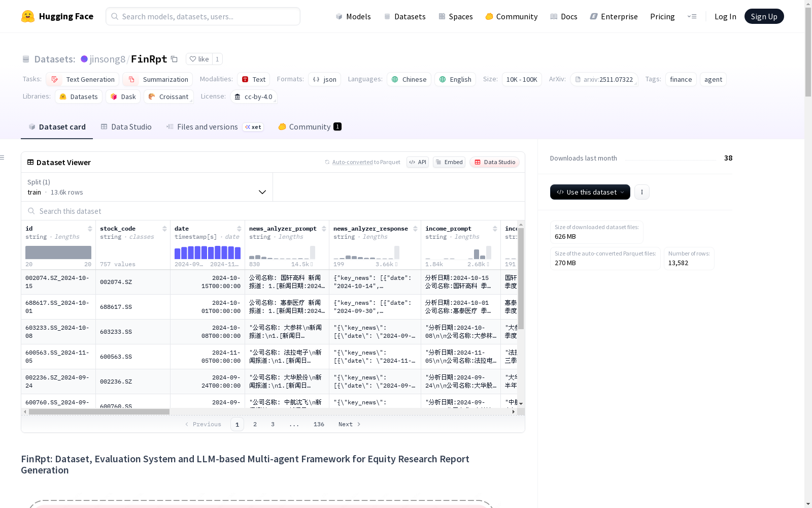The height and width of the screenshot is (508, 812).
Task: Click the date column histogram
Action: click(x=208, y=252)
